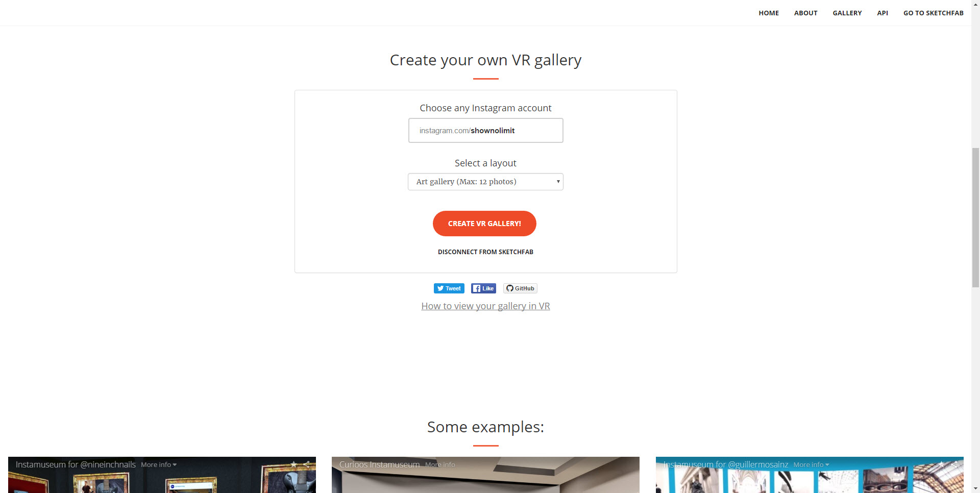Share the nineinchnails Instamuseum model
980x493 pixels.
point(307,464)
